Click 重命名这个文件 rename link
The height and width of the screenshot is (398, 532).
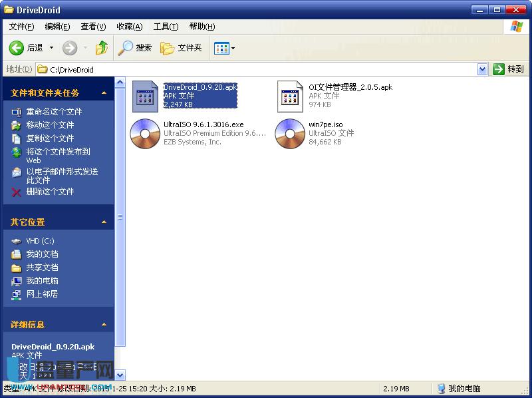(54, 112)
